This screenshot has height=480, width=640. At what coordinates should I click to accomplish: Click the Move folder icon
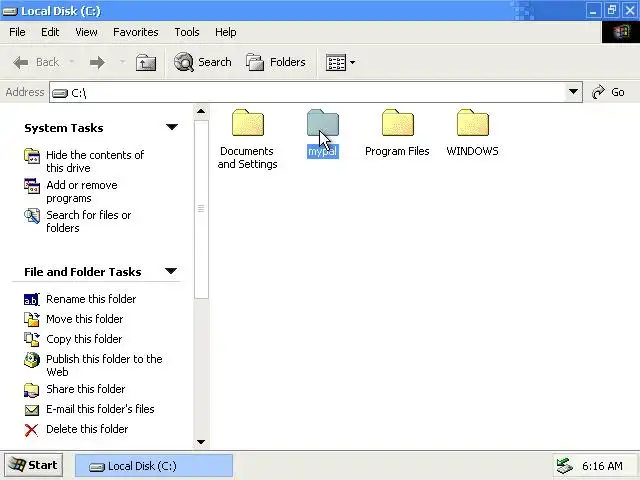(x=32, y=319)
